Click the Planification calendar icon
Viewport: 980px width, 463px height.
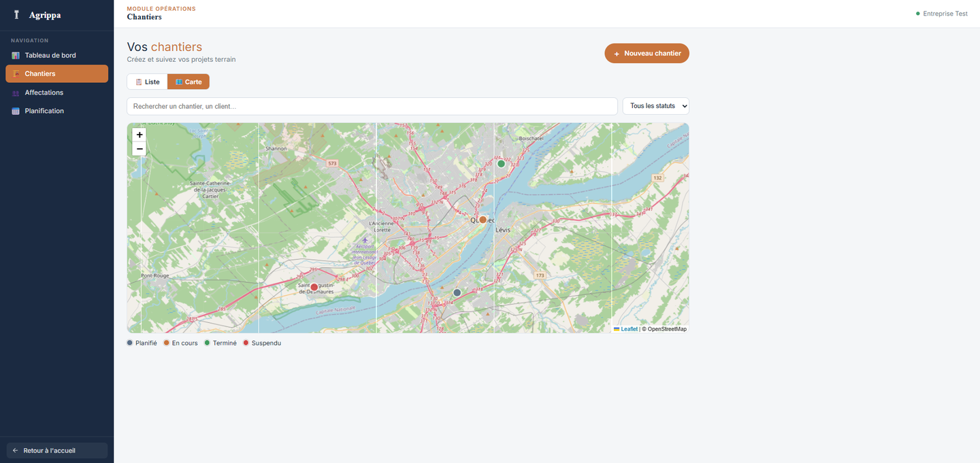point(16,111)
